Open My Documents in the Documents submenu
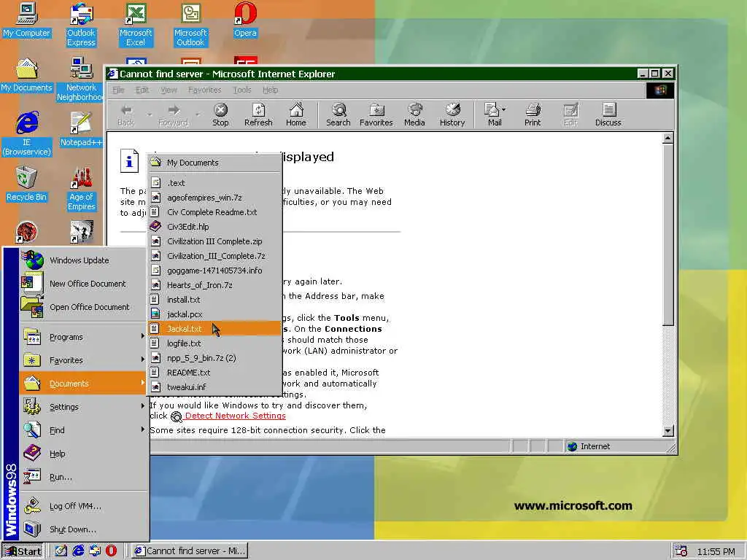 point(214,163)
